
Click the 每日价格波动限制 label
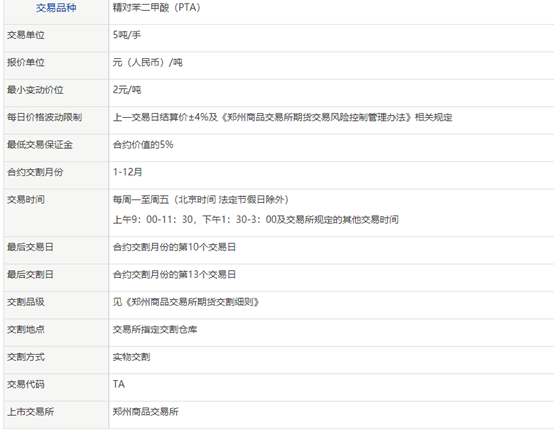(x=45, y=117)
